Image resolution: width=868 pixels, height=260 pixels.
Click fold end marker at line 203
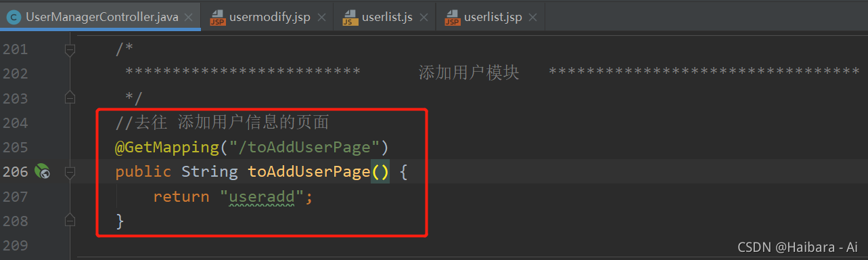pos(69,98)
